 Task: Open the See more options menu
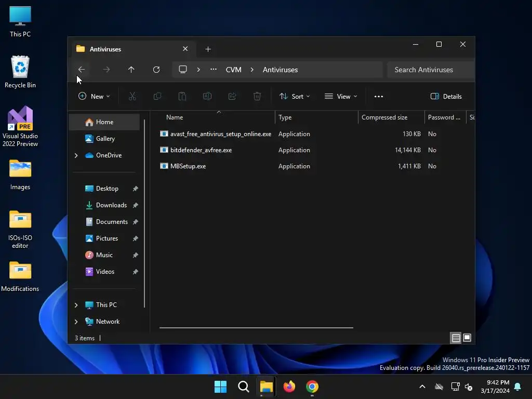pos(379,96)
